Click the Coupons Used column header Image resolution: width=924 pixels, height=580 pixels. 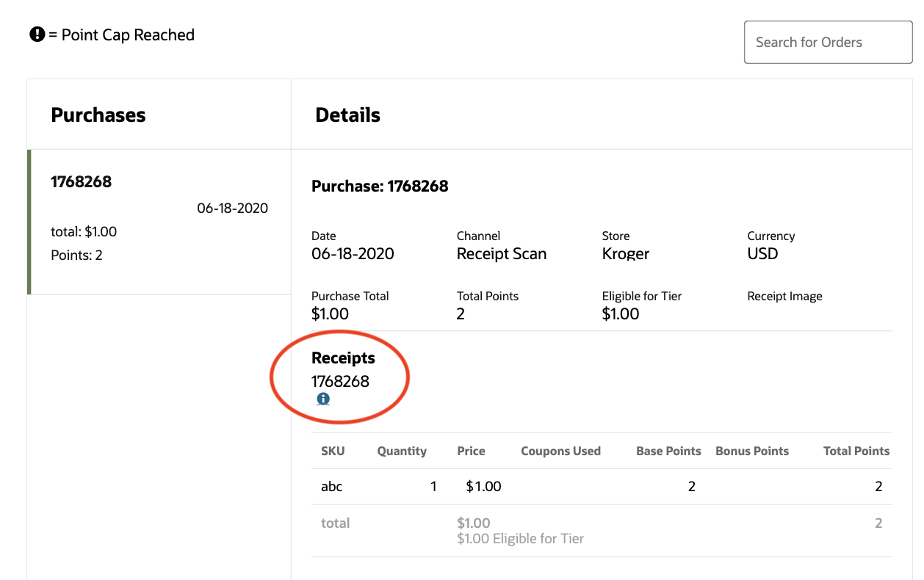pos(560,452)
